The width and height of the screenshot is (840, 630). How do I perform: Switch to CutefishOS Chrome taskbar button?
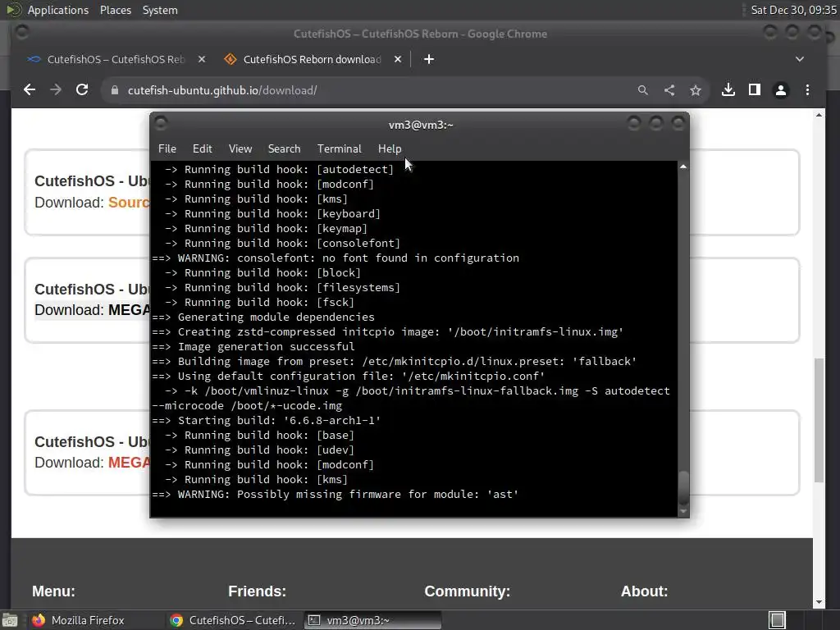[x=233, y=620]
